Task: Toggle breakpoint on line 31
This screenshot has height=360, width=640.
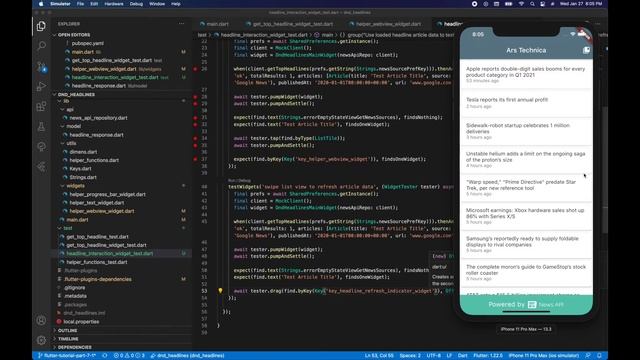Action: pyautogui.click(x=195, y=118)
